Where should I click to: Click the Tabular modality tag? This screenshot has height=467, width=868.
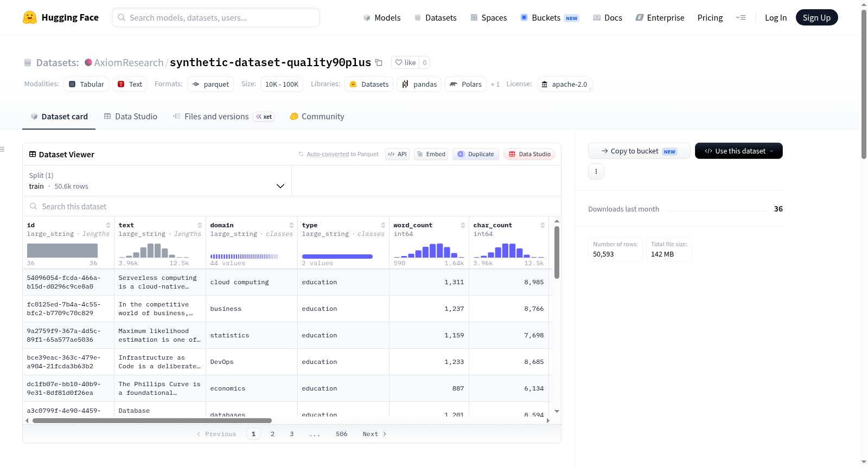tap(87, 84)
